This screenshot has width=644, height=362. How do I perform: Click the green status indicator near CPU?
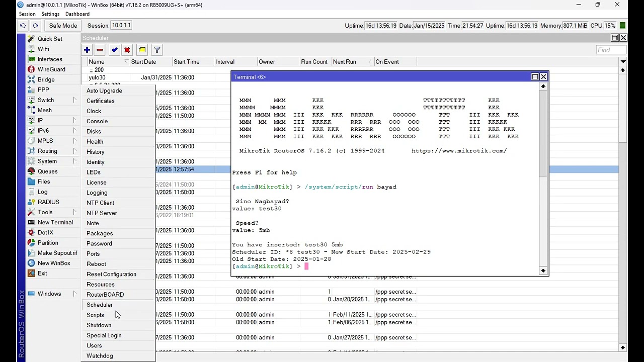coord(623,26)
